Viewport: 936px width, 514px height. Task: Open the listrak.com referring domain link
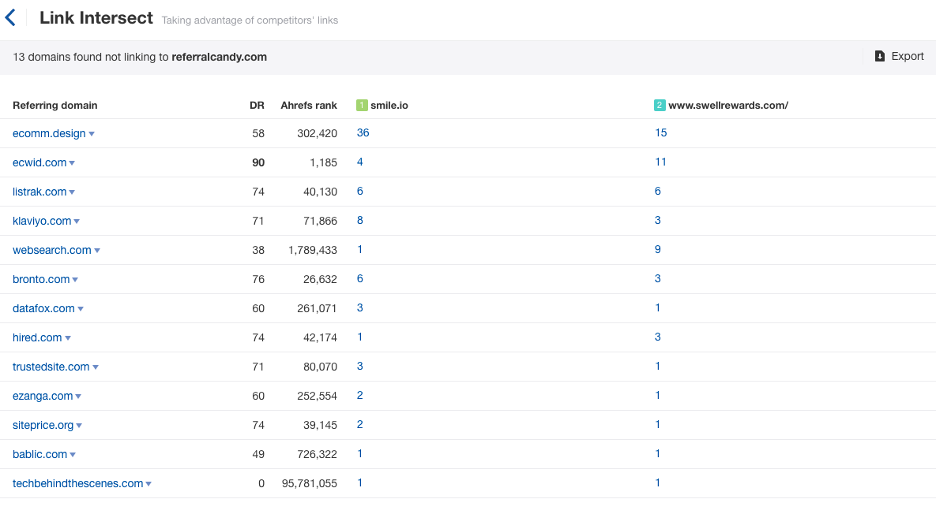coord(39,192)
